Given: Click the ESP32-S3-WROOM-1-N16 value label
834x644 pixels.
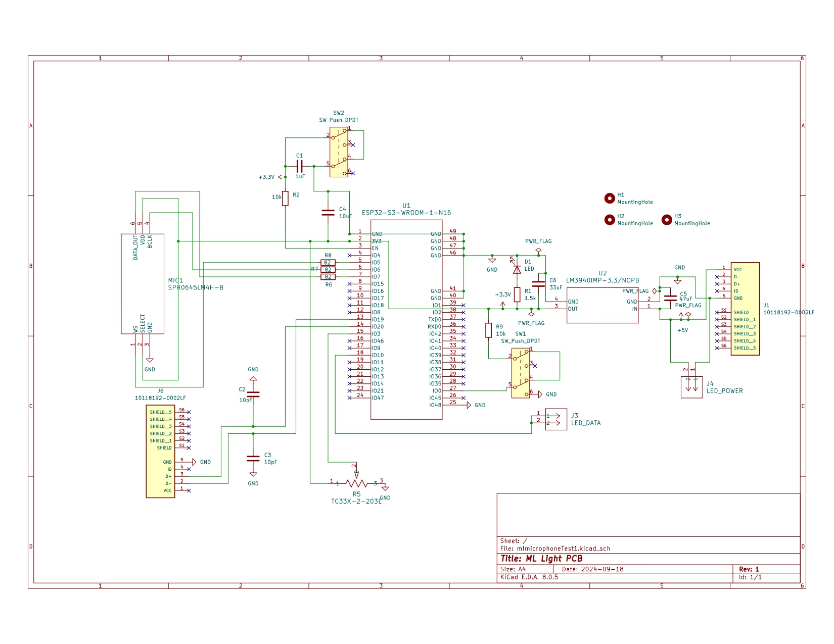Looking at the screenshot, I should [406, 213].
